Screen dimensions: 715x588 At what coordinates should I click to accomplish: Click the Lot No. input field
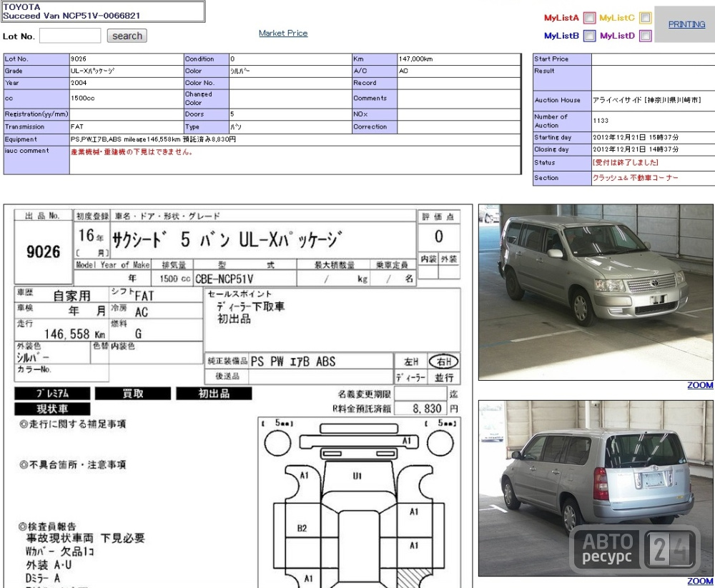pyautogui.click(x=70, y=36)
